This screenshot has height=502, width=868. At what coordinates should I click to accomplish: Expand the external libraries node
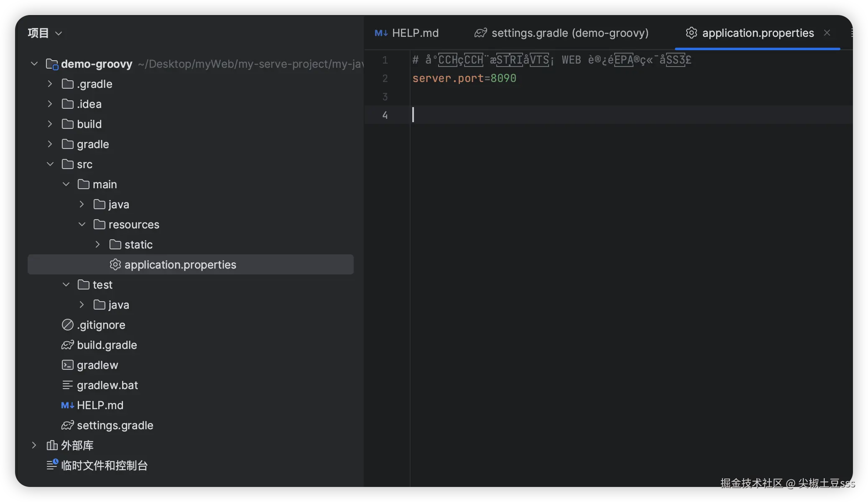34,446
